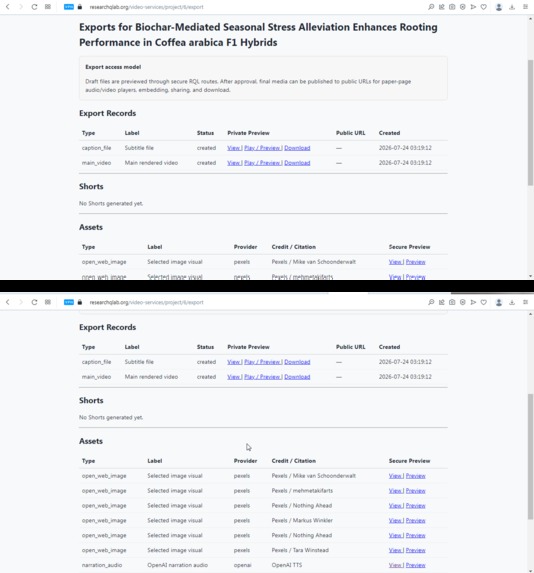The width and height of the screenshot is (534, 573).
Task: Preview the Markus Winkler image asset
Action: coord(416,520)
